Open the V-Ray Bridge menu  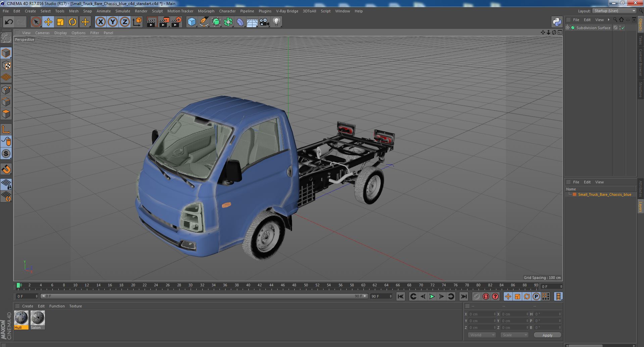pos(287,11)
